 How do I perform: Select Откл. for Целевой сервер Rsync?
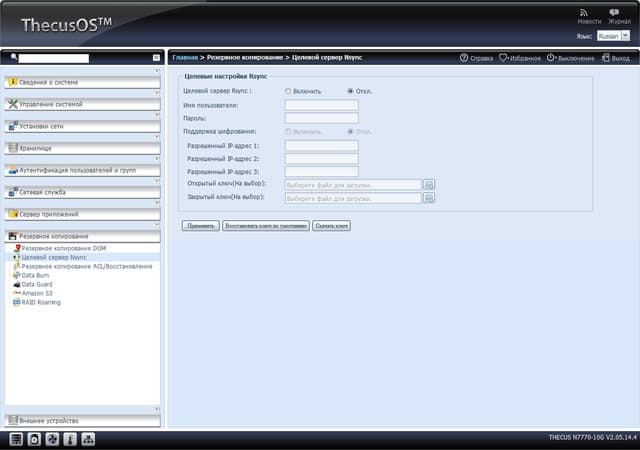pos(350,91)
